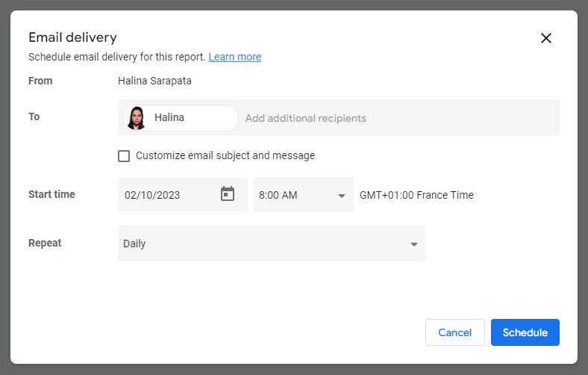Expand the Repeat dropdown arrow
The image size is (588, 375).
pos(414,244)
